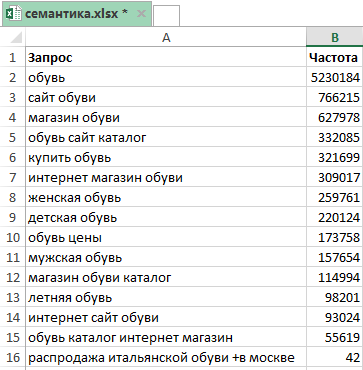Select row 11 header
Image resolution: width=363 pixels, height=370 pixels.
[x=12, y=257]
